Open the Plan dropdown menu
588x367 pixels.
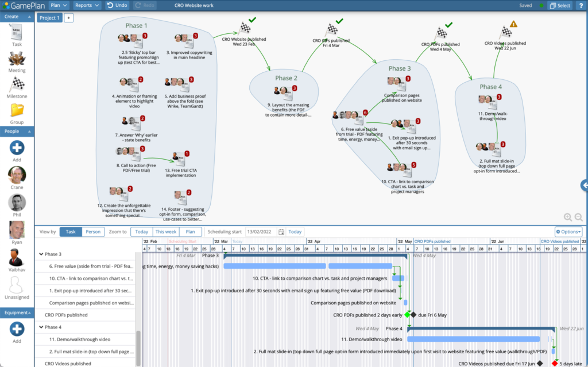[59, 5]
